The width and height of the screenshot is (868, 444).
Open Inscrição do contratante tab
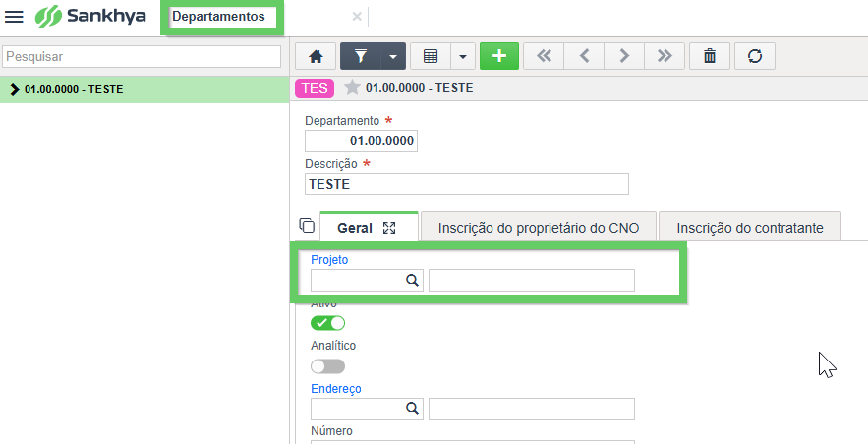click(749, 228)
